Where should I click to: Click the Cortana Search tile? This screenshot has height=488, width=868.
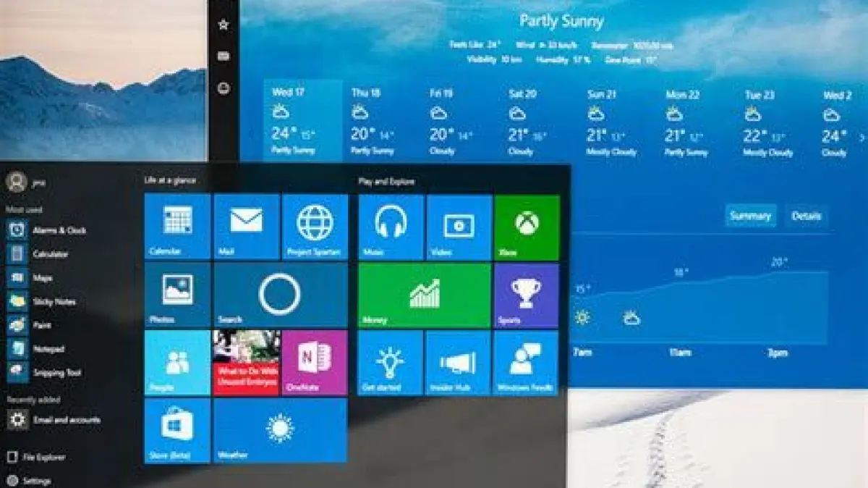point(280,295)
